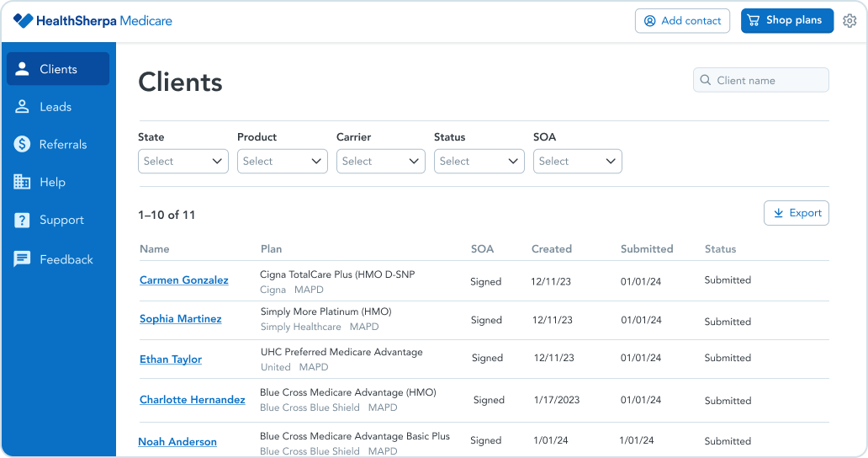868x458 pixels.
Task: Open the State filter dropdown
Action: [x=183, y=161]
